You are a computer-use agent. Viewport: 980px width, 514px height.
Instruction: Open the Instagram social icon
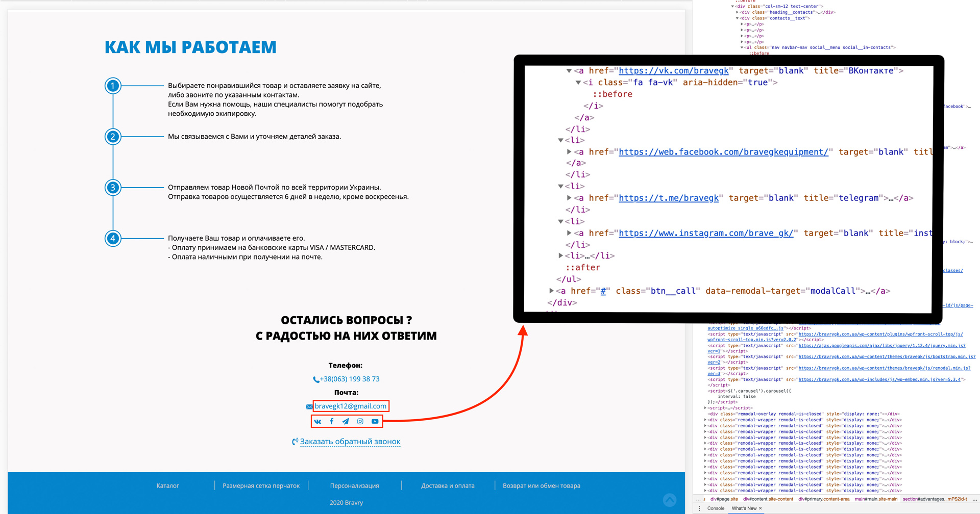tap(360, 421)
